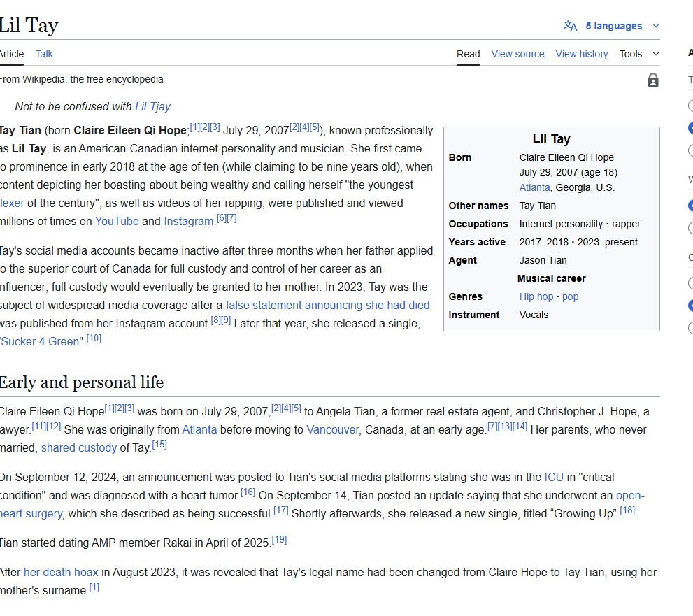693x616 pixels.
Task: Follow the Lil Tjay hatnote link
Action: point(152,106)
